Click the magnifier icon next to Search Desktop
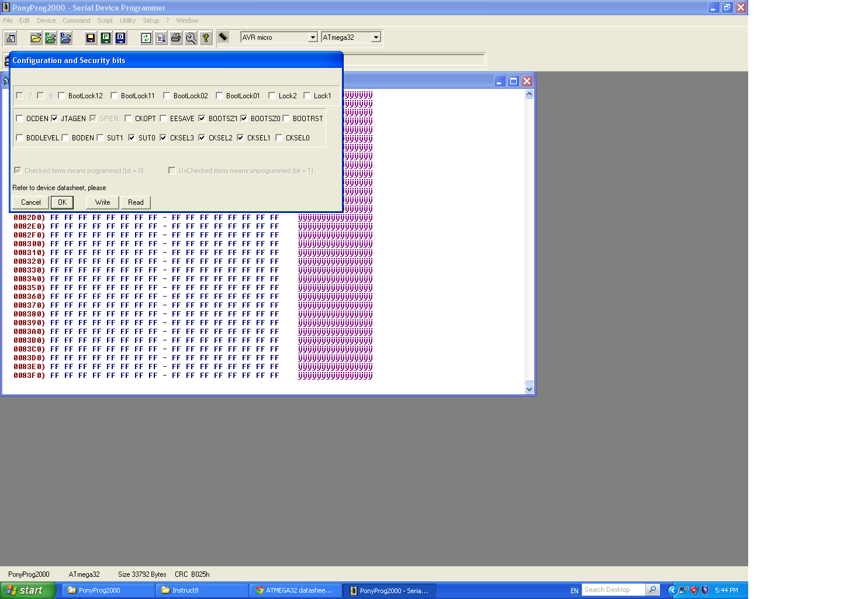Screen dimensions: 868x599 pyautogui.click(x=653, y=590)
